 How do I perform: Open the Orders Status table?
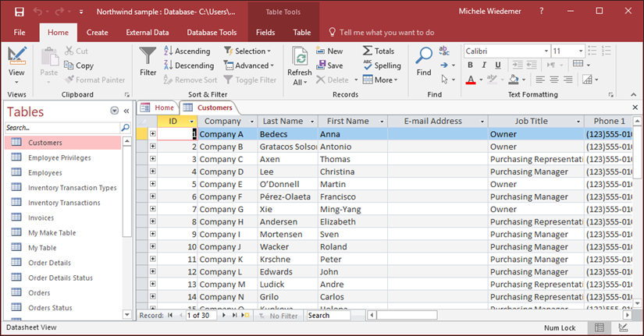coord(50,308)
